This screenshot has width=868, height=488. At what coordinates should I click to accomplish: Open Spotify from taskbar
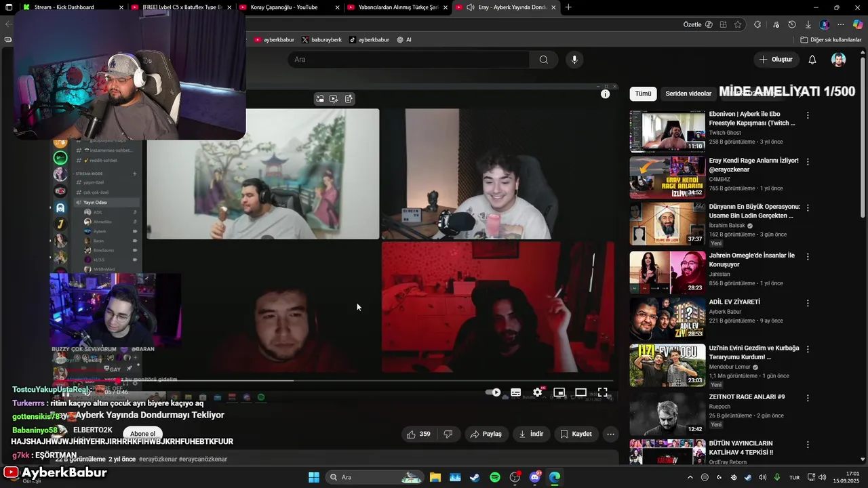[495, 477]
